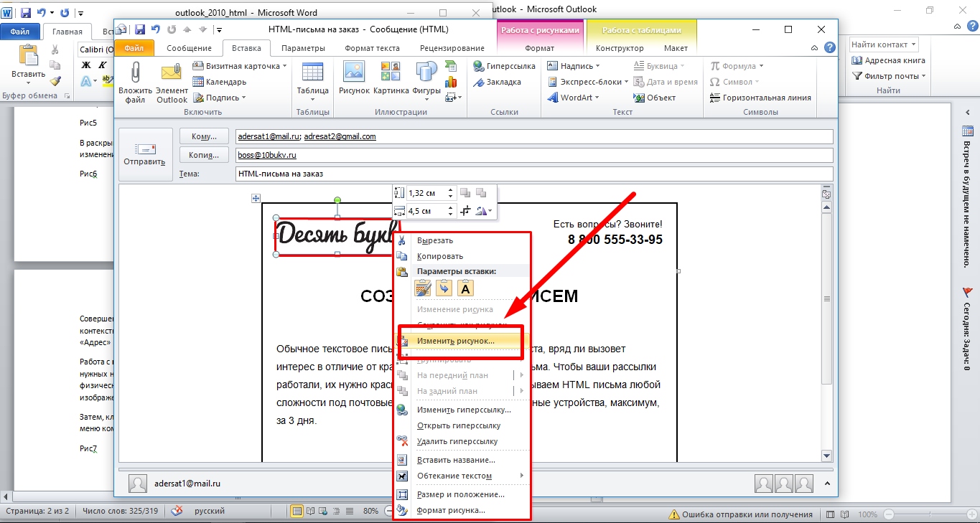Click Undo in message quick access toolbar
Image resolution: width=980 pixels, height=523 pixels.
pyautogui.click(x=155, y=29)
